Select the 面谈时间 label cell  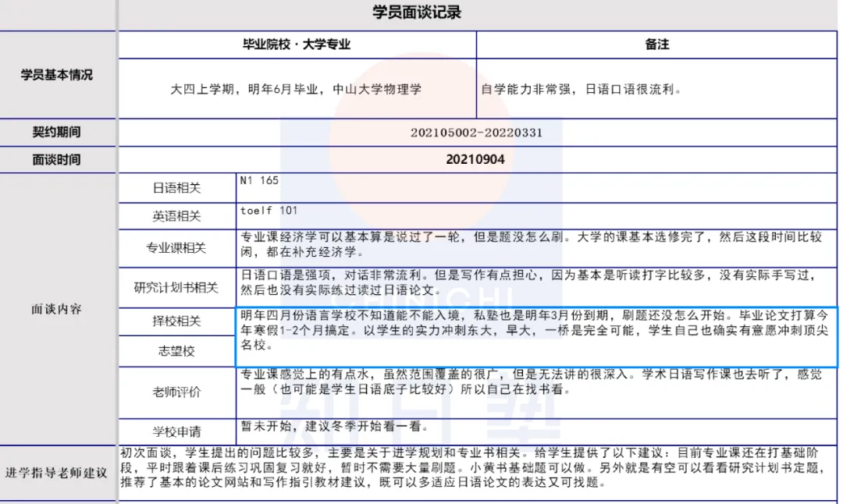click(x=58, y=160)
